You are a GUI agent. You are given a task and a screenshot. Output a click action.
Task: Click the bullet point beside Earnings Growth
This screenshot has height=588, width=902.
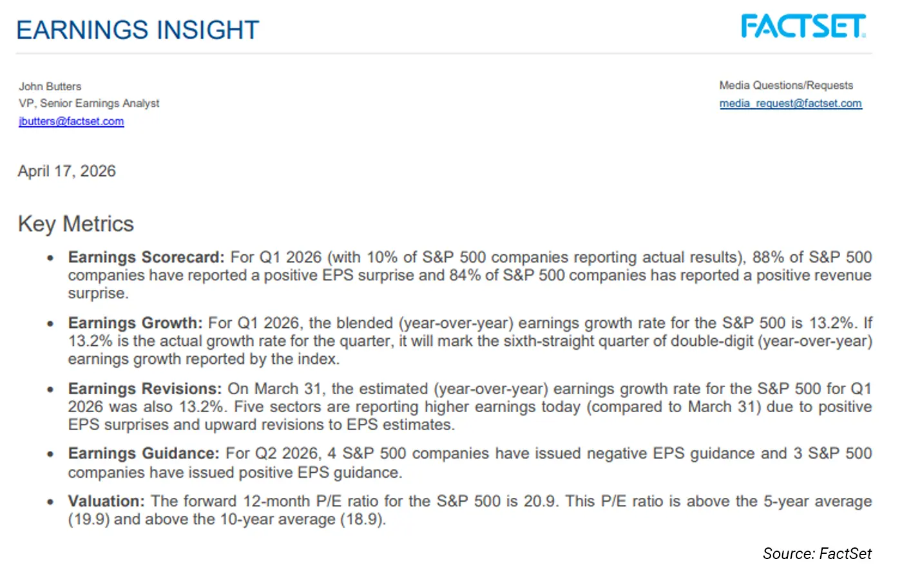[50, 324]
